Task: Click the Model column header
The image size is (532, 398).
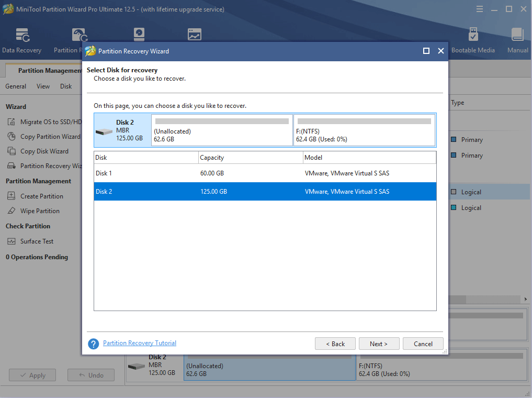Action: [x=369, y=158]
